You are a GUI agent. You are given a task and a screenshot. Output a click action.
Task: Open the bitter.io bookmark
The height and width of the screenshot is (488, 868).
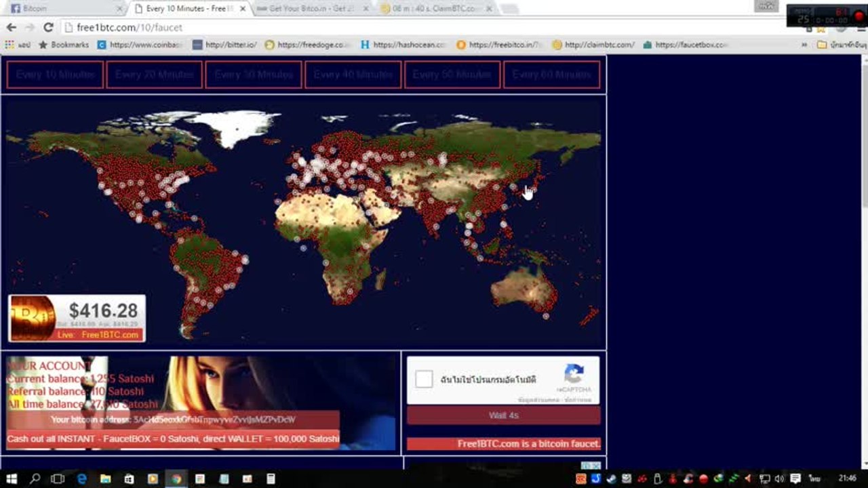pyautogui.click(x=224, y=45)
